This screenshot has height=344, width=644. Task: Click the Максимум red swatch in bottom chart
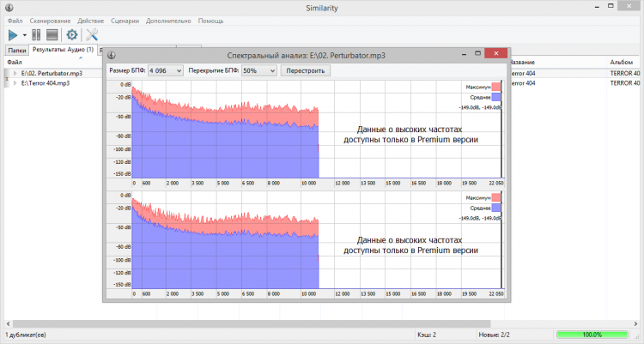(496, 198)
